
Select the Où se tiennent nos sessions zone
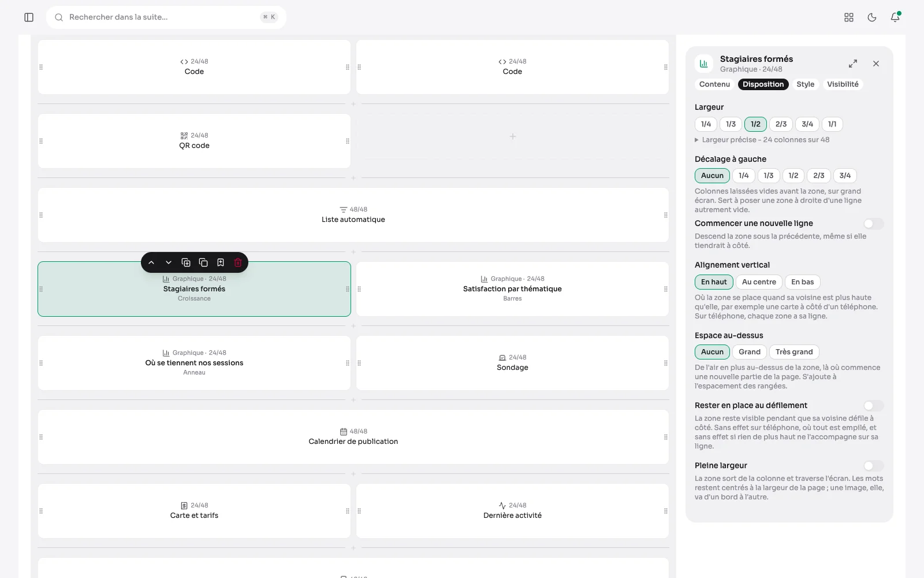click(x=194, y=363)
